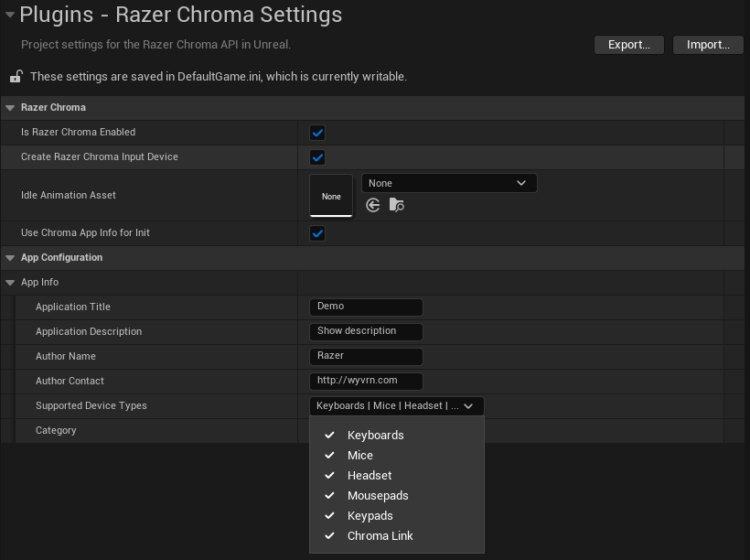
Task: Open the Idle Animation Asset None dropdown
Action: click(449, 183)
